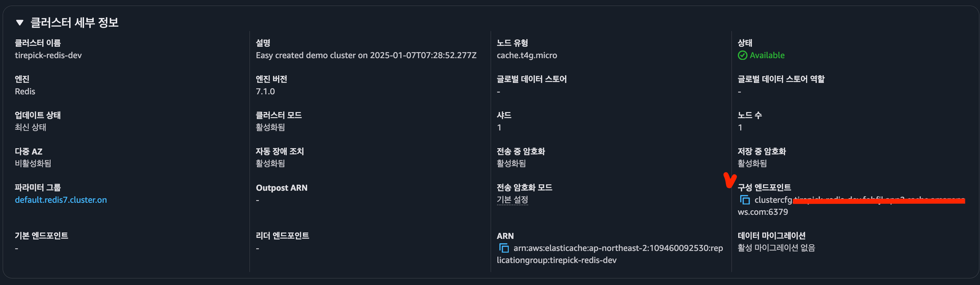Click the Easy created demo cluster description

366,55
